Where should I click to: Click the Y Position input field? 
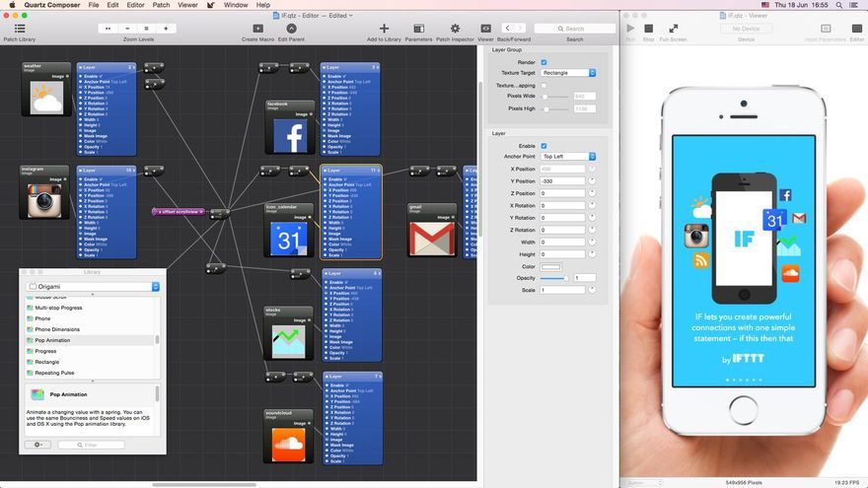[562, 181]
